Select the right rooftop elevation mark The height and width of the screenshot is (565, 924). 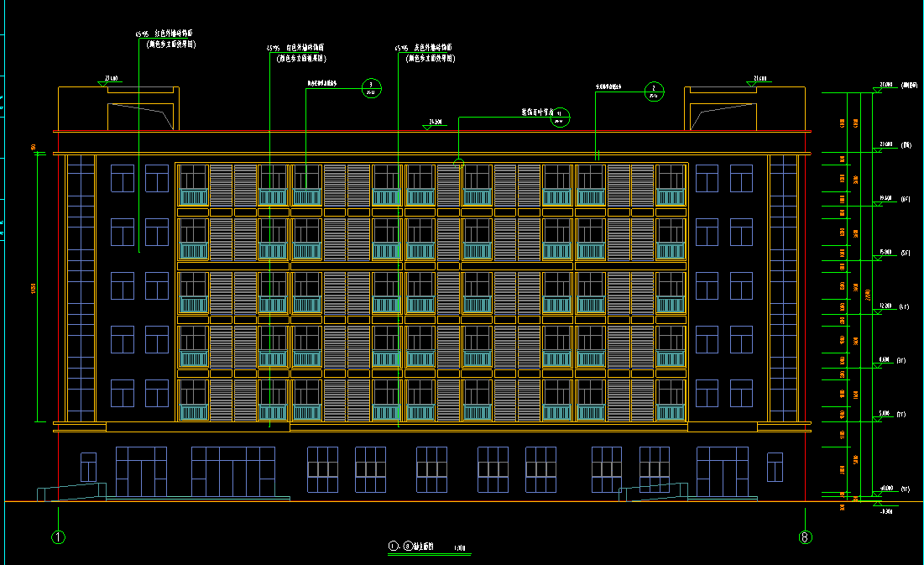click(752, 82)
